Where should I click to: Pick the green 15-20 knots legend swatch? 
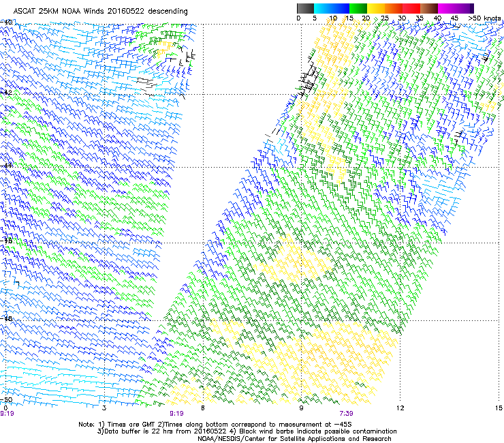[x=358, y=8]
